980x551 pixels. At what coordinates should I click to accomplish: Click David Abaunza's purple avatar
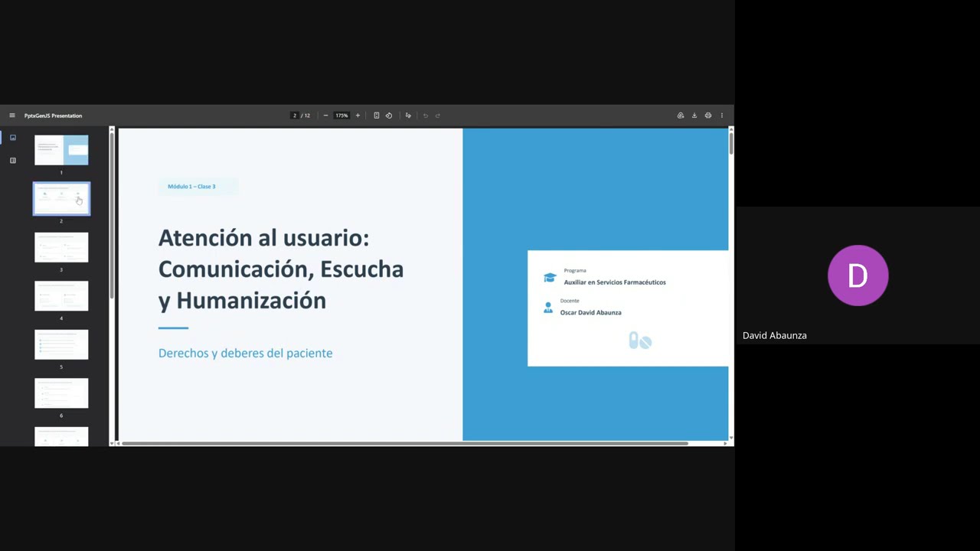[857, 275]
